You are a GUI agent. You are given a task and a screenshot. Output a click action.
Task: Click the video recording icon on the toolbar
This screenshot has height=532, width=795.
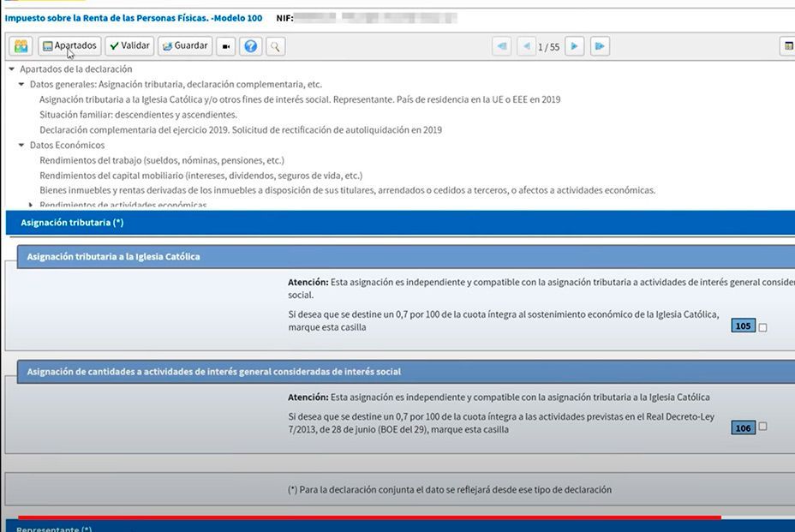point(224,45)
